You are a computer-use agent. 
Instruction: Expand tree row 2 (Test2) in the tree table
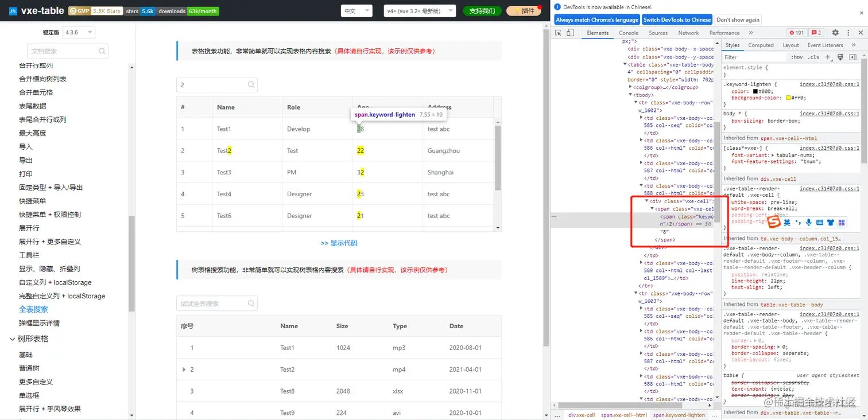click(184, 370)
